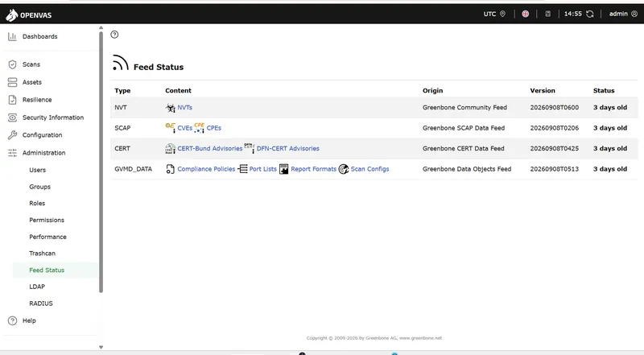The image size is (644, 355).
Task: Click the CVEs feed icon
Action: 170,128
